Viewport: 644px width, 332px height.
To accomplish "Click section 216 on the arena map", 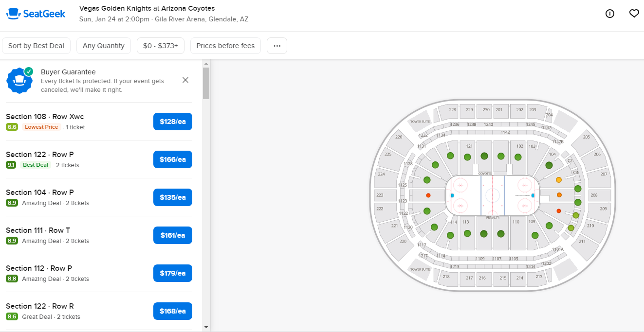I will 482,278.
